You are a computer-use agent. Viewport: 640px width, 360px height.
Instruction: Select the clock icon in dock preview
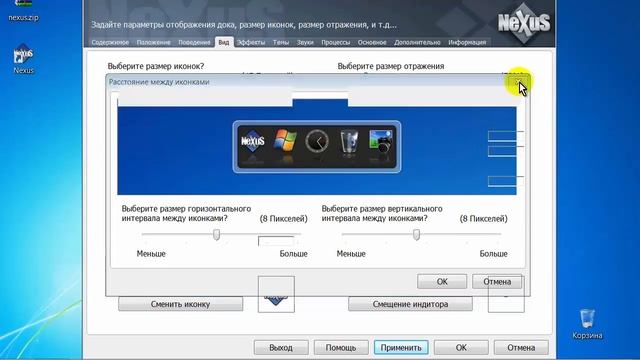(x=317, y=141)
